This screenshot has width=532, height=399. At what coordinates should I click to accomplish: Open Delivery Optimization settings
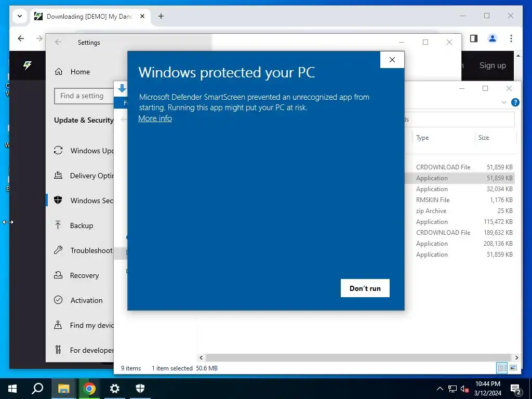84,176
